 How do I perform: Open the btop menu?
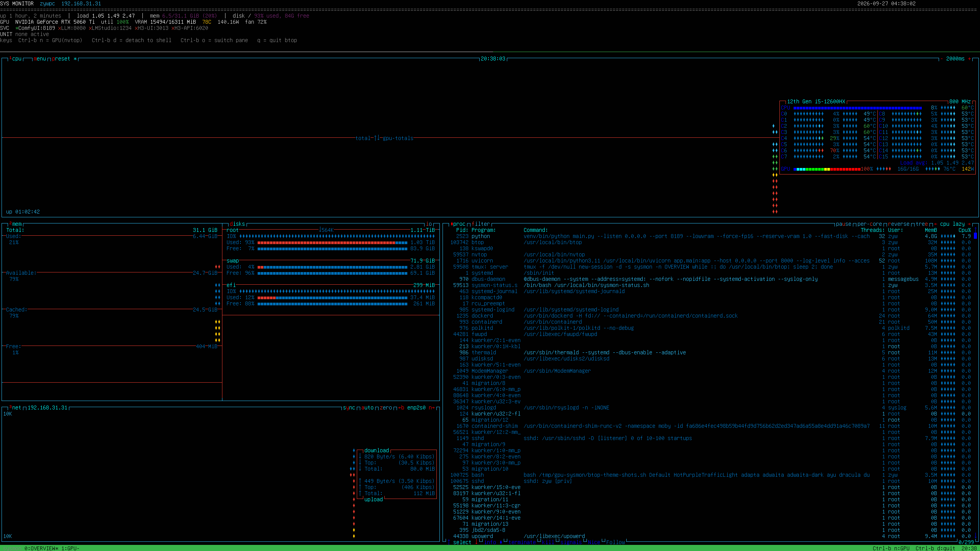tap(40, 59)
